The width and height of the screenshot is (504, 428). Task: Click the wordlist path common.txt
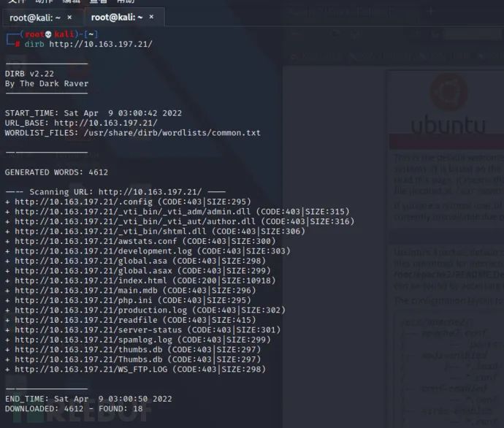coord(172,133)
